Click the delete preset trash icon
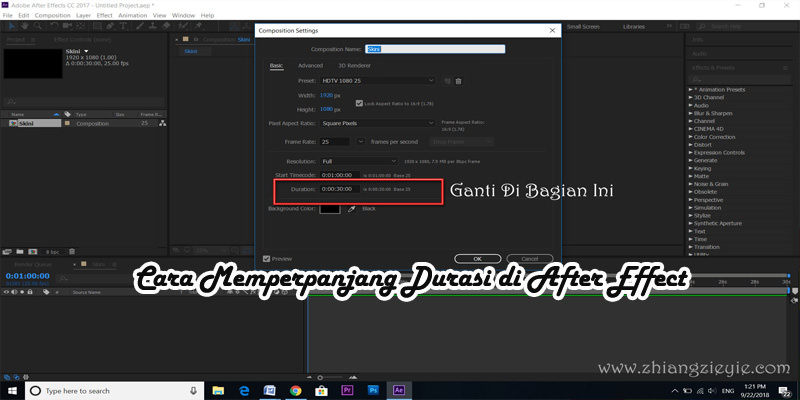 (x=459, y=81)
